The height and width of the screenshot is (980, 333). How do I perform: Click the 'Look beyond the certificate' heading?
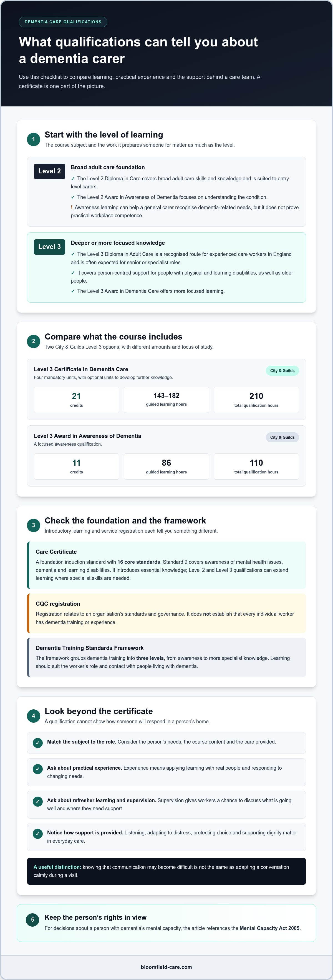point(99,711)
